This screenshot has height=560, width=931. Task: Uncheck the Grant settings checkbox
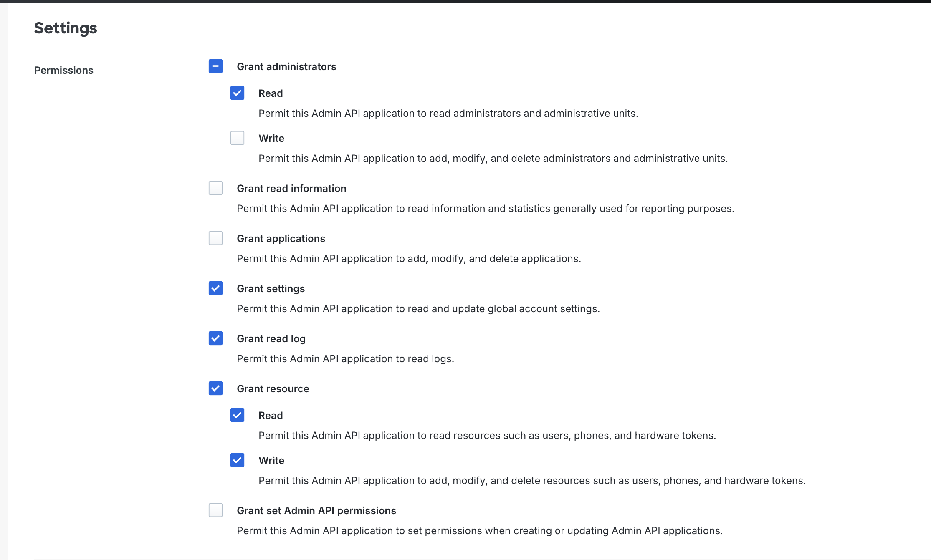tap(215, 288)
